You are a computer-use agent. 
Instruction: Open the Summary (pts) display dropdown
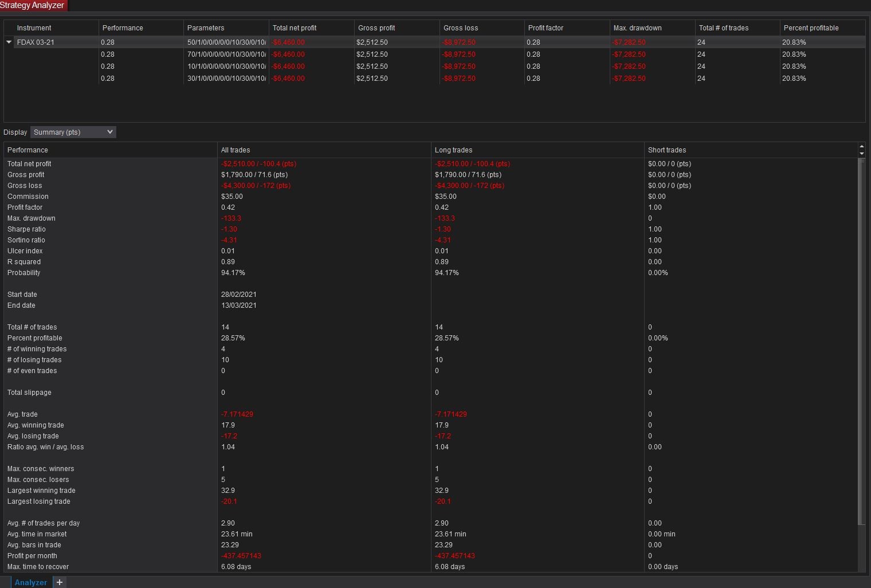[x=72, y=132]
